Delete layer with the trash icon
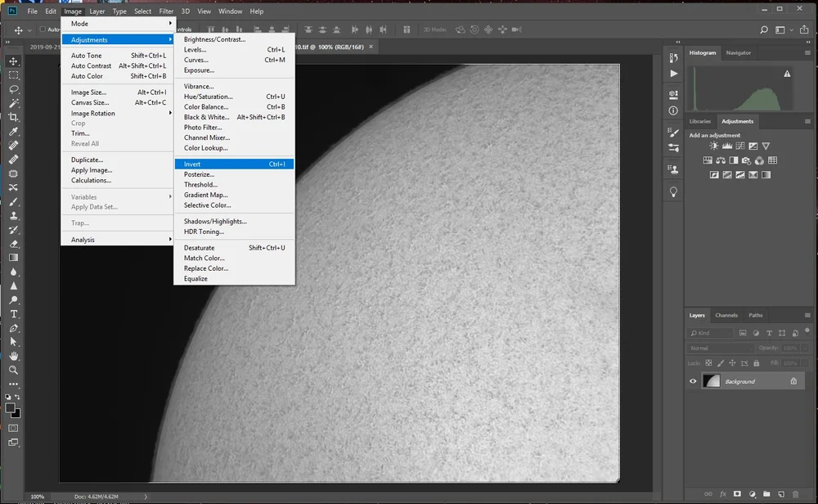This screenshot has width=818, height=504. [796, 494]
